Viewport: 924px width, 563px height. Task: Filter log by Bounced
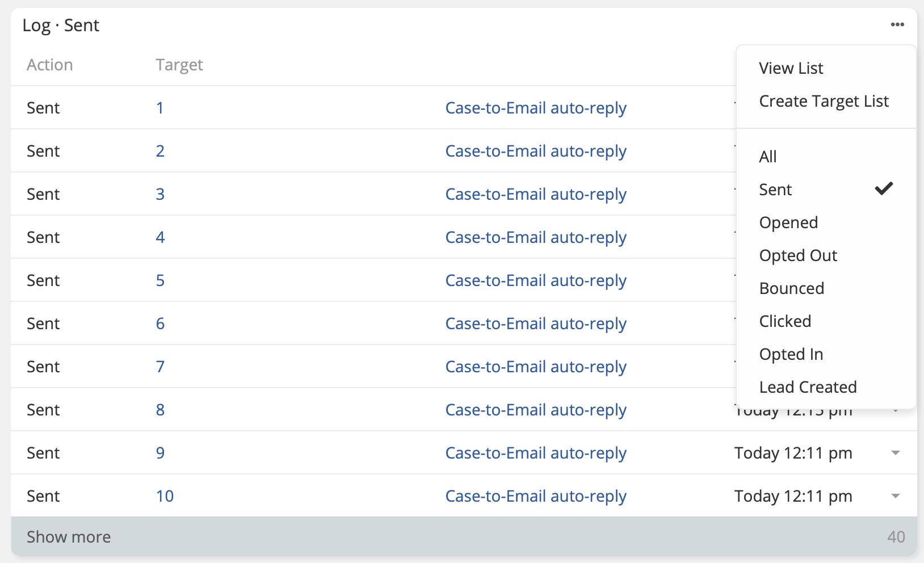pyautogui.click(x=791, y=288)
